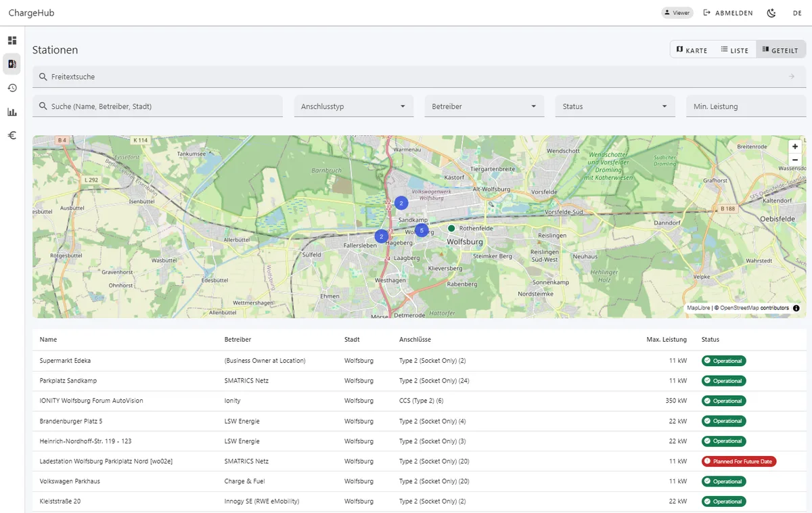
Task: Click CCS (Type 2) (6) connector cell
Action: 421,401
